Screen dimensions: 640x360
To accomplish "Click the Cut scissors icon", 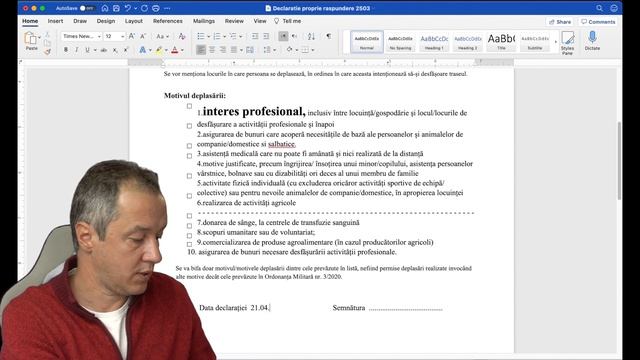I will pyautogui.click(x=47, y=35).
